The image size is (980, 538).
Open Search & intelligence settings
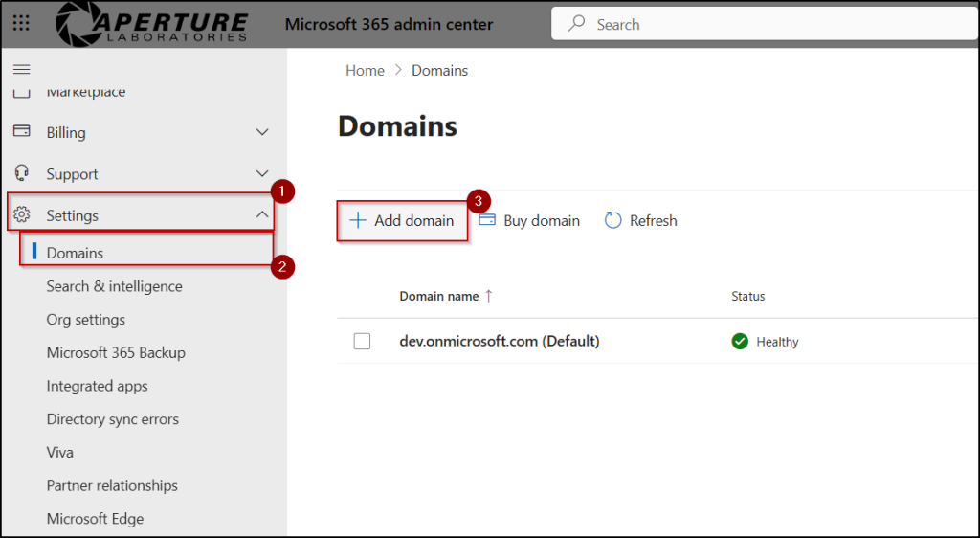point(115,286)
